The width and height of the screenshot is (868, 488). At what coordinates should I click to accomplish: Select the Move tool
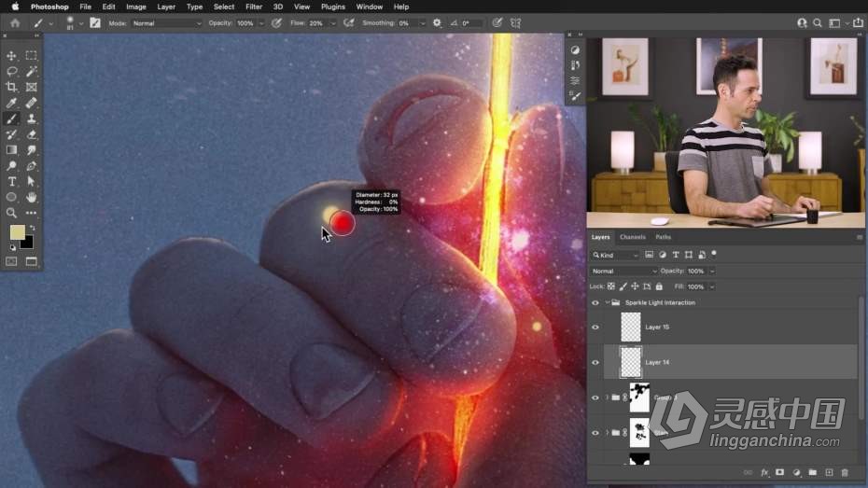click(x=11, y=56)
